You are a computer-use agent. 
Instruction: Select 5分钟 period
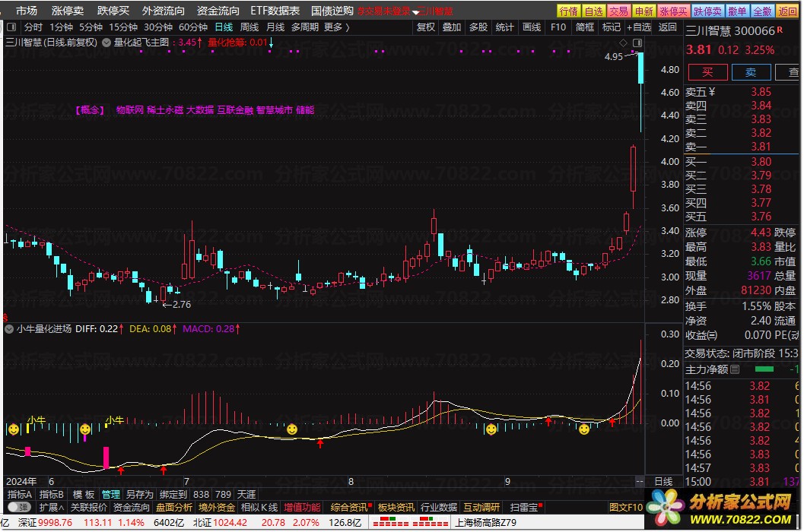click(x=91, y=27)
